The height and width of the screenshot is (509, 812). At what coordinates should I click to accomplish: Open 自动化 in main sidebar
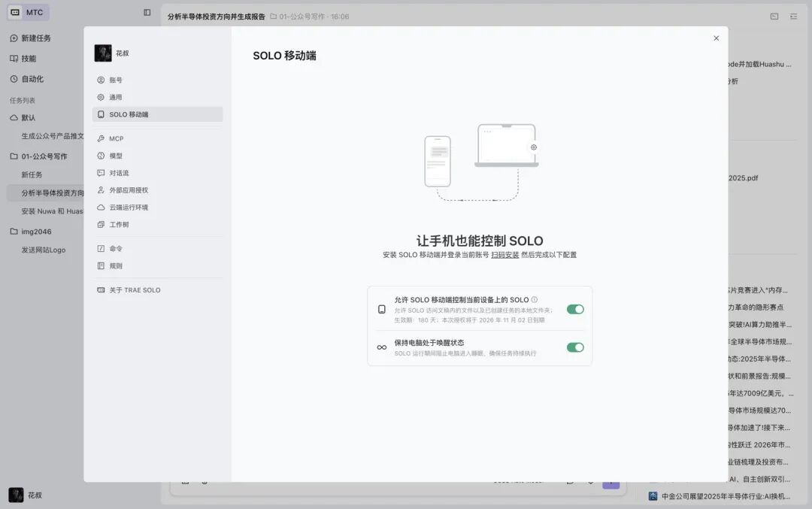[x=27, y=79]
